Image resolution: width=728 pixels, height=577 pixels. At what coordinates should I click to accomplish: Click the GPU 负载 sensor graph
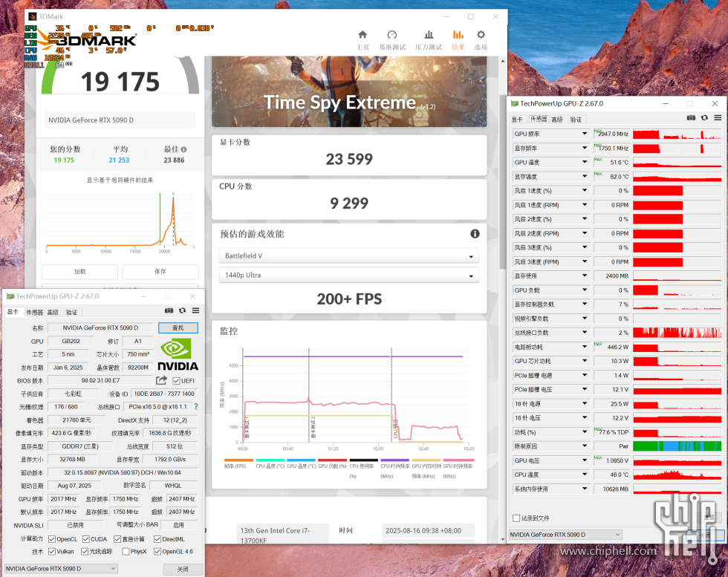pos(677,290)
